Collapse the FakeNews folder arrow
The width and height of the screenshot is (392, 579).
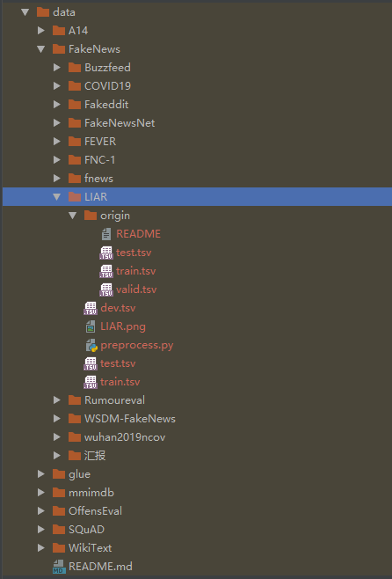(41, 48)
